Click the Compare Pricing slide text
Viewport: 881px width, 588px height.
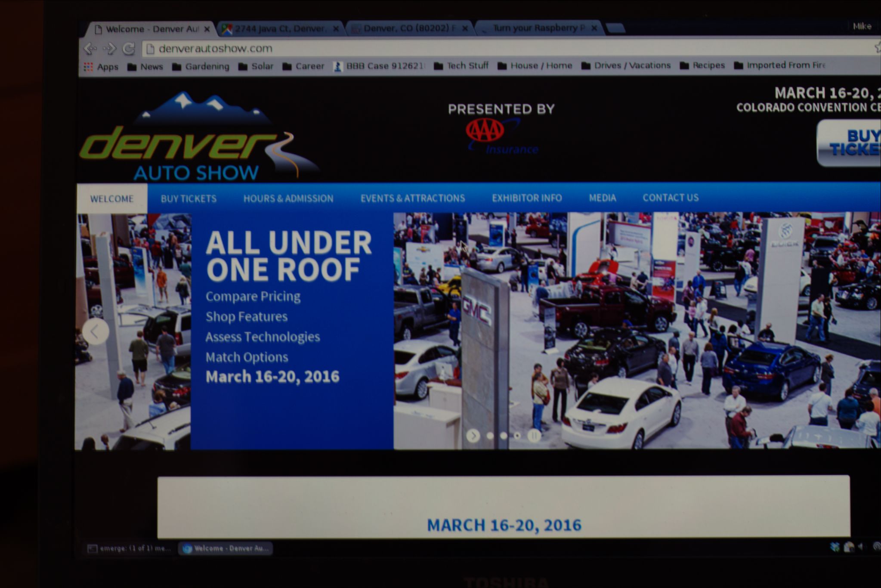[x=253, y=297]
